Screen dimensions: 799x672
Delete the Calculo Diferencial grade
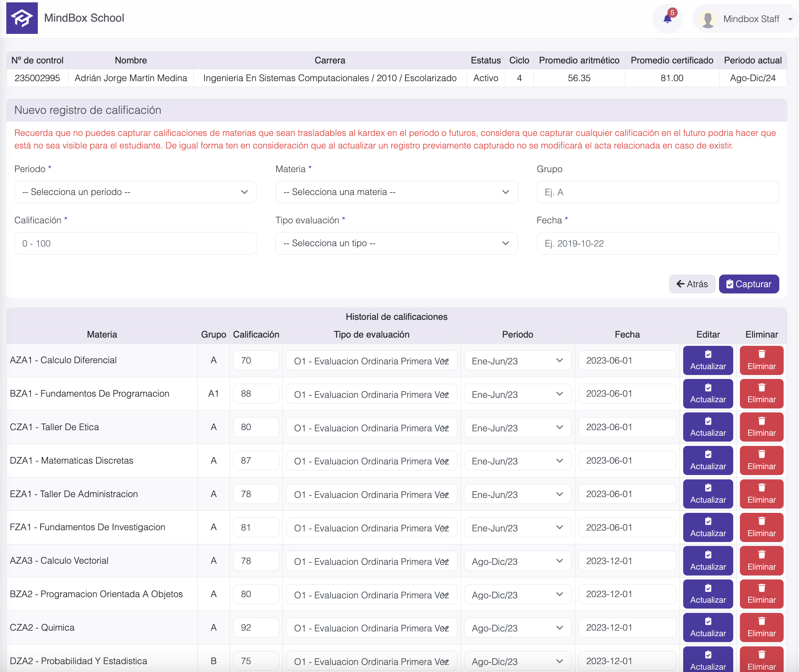[761, 360]
